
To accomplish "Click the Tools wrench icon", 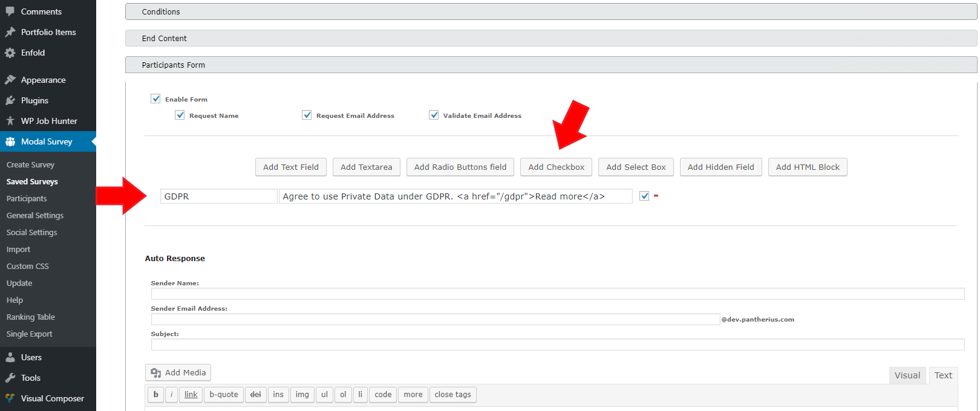I will pyautogui.click(x=10, y=378).
